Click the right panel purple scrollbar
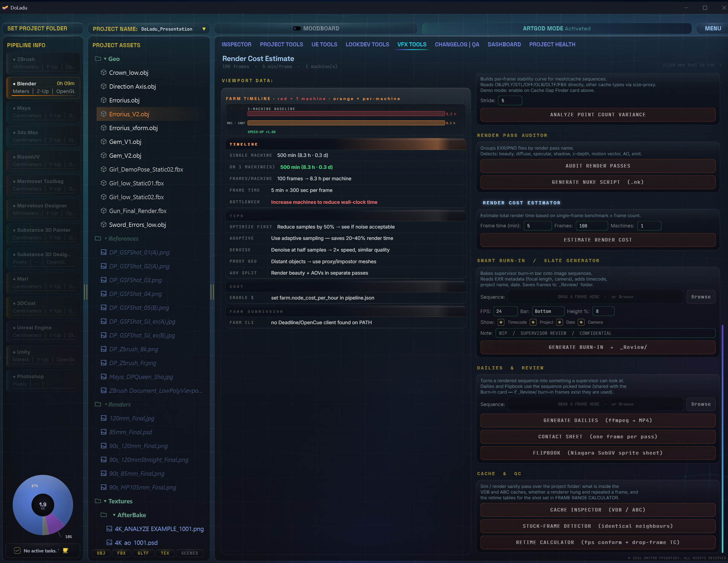Image resolution: width=728 pixels, height=563 pixels. [x=722, y=439]
